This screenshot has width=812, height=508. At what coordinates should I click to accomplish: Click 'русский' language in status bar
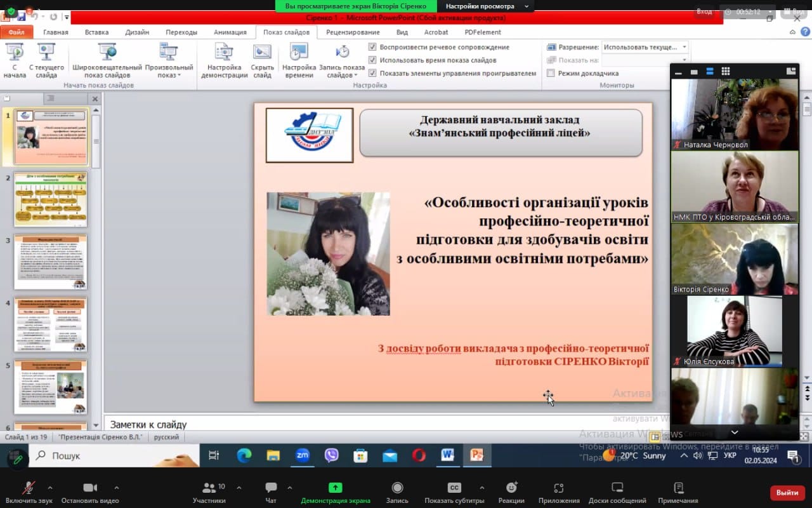(x=167, y=438)
